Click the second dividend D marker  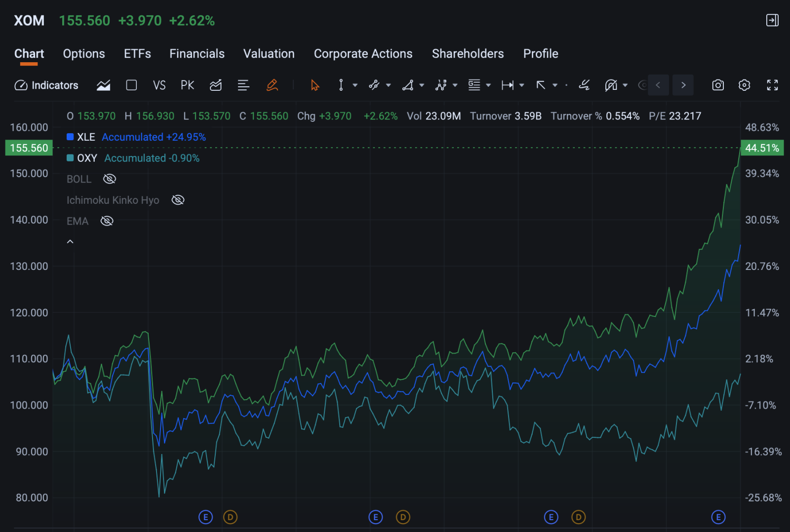tap(403, 517)
